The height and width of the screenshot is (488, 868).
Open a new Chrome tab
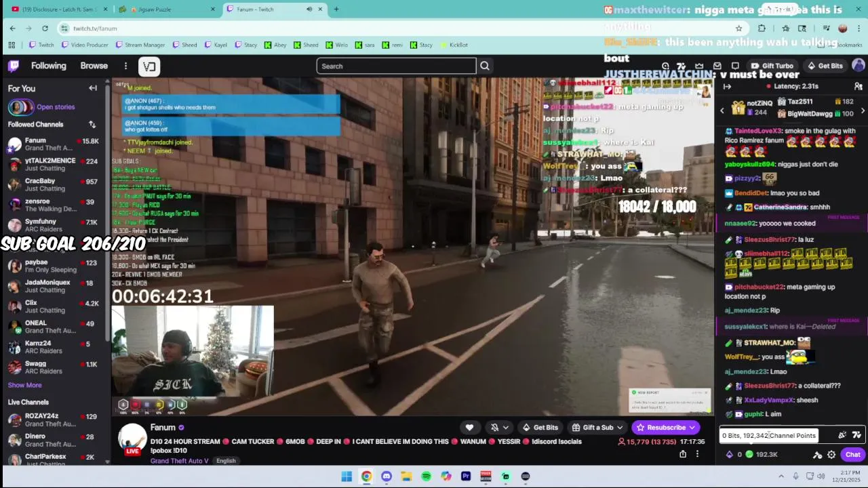(x=336, y=9)
